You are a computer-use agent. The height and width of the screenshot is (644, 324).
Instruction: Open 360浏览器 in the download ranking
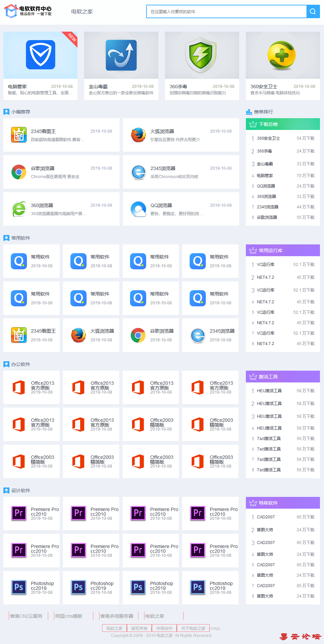pyautogui.click(x=266, y=197)
